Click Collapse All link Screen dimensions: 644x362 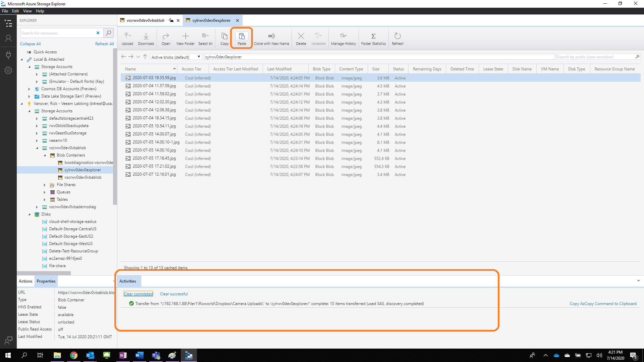pyautogui.click(x=31, y=44)
